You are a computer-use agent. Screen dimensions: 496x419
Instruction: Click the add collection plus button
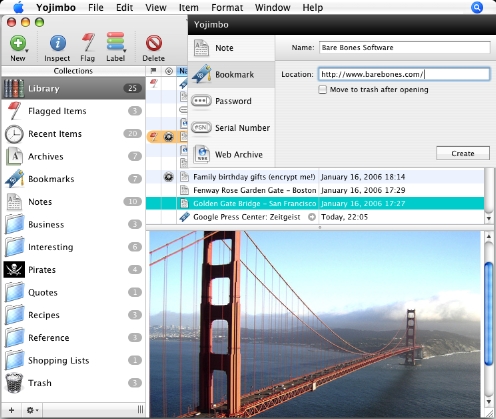[x=11, y=410]
